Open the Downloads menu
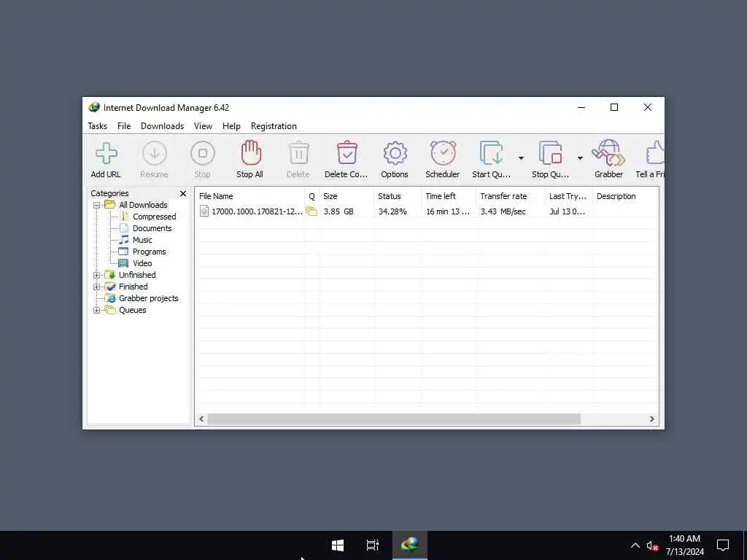This screenshot has width=747, height=560. point(162,126)
